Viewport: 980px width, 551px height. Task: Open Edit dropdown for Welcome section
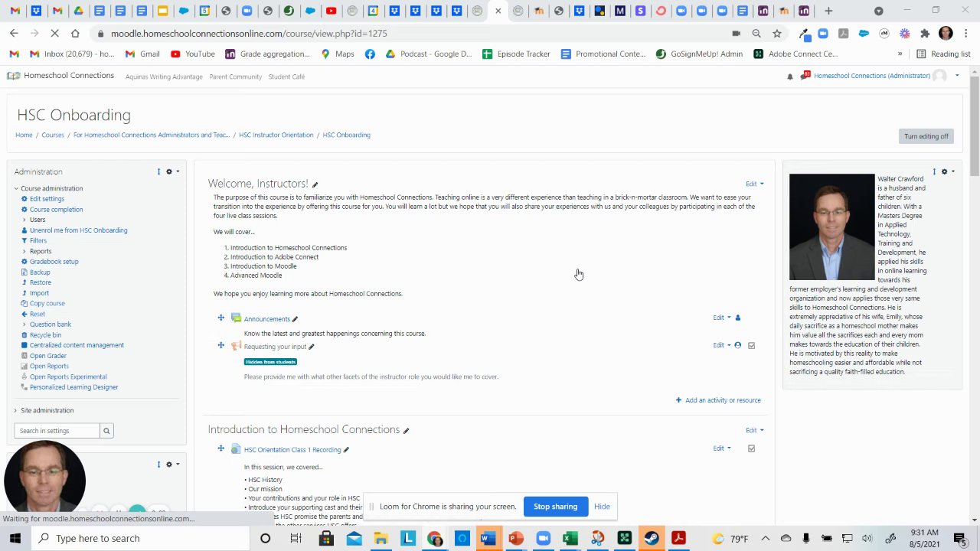754,184
